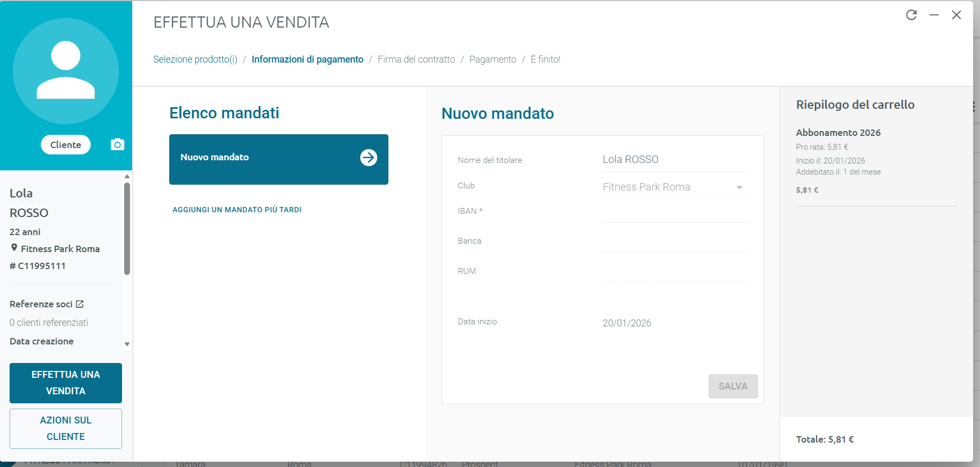The height and width of the screenshot is (467, 980).
Task: Click the Nome del titolare field Lola ROSSO
Action: [675, 160]
